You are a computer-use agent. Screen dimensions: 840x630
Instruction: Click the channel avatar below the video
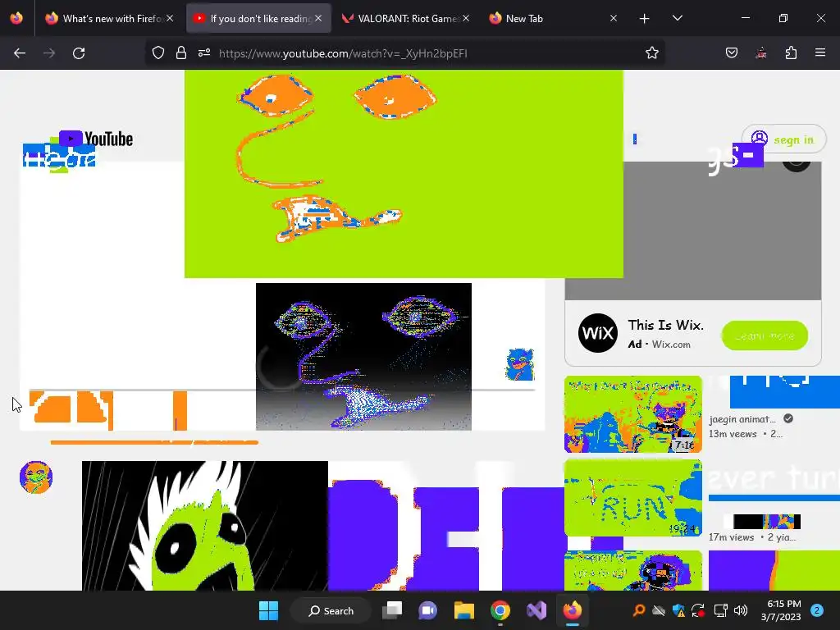click(x=36, y=477)
